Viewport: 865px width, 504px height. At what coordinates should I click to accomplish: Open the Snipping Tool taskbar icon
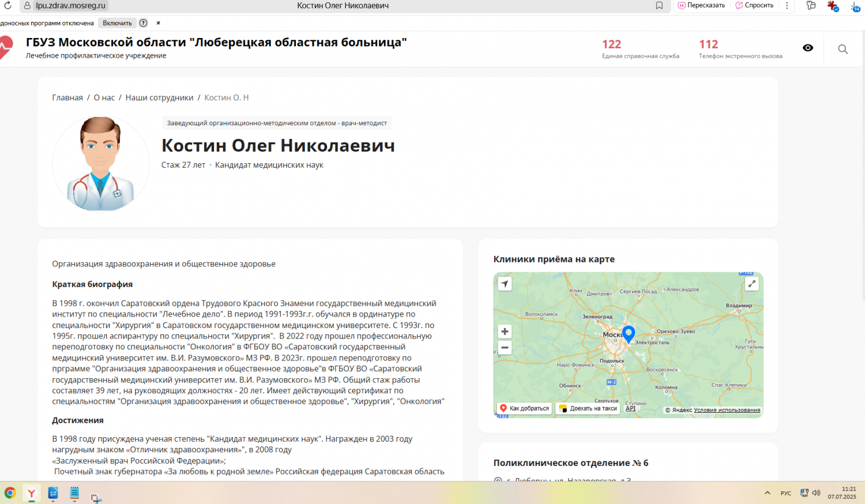coord(96,497)
